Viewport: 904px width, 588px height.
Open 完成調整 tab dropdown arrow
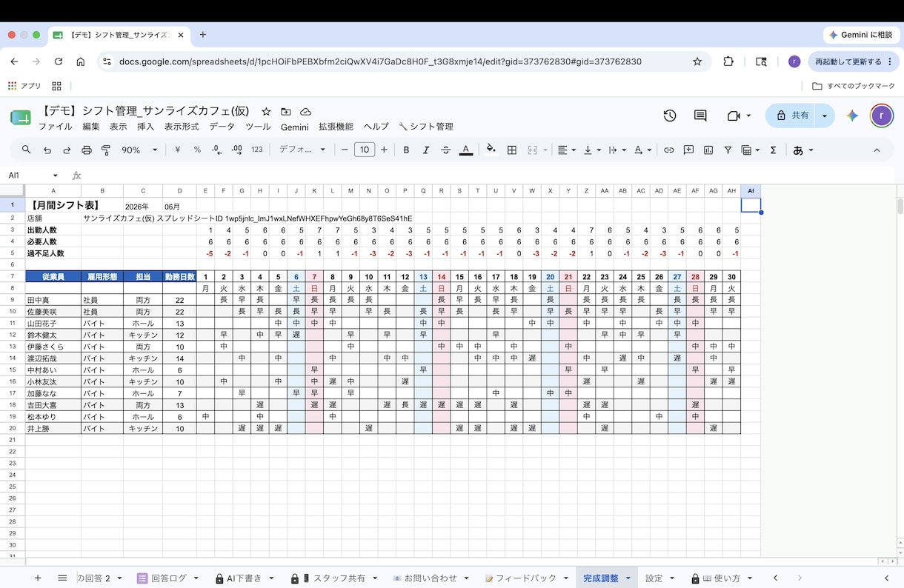click(x=628, y=578)
